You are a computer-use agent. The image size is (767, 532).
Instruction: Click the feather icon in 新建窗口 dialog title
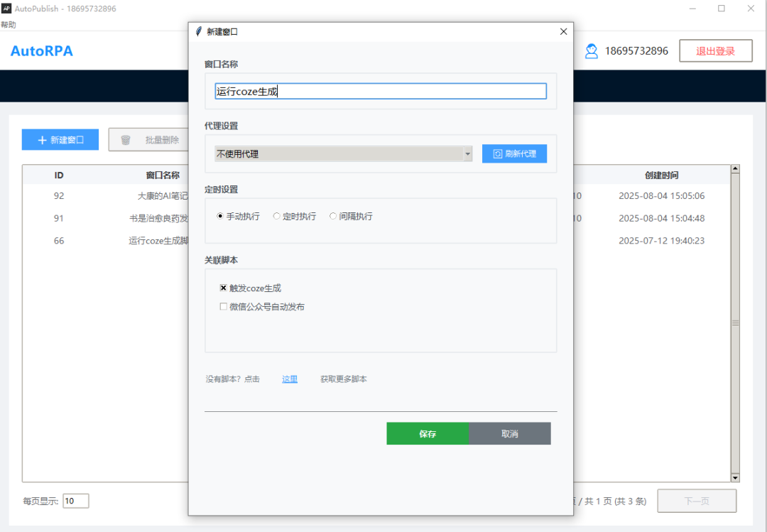point(199,32)
